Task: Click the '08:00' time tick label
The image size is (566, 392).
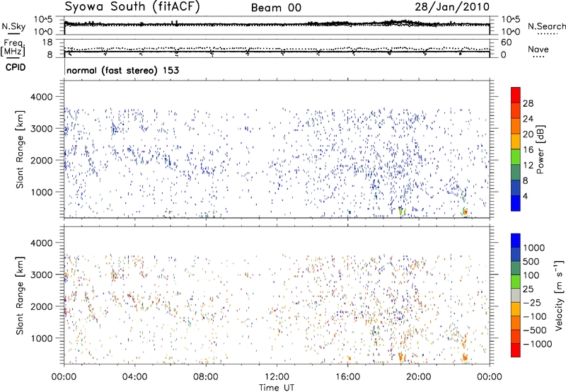Action: click(x=206, y=377)
